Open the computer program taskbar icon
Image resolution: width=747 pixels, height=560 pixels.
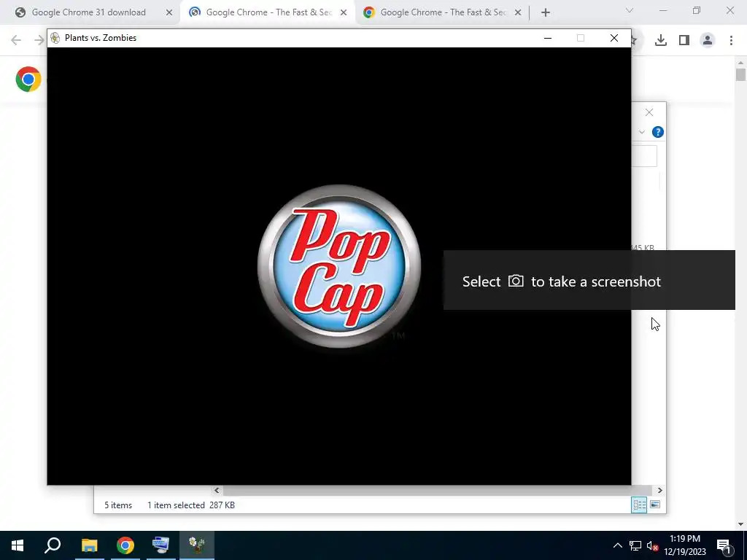click(x=161, y=545)
